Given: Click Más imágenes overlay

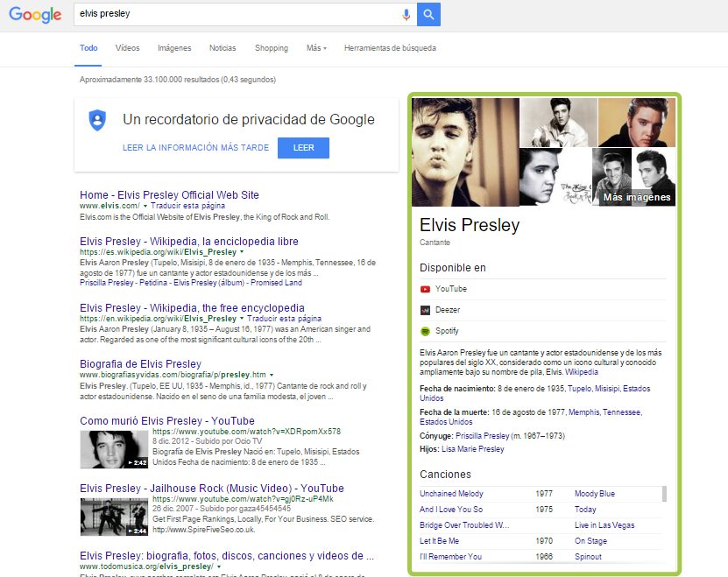Looking at the screenshot, I should (637, 197).
